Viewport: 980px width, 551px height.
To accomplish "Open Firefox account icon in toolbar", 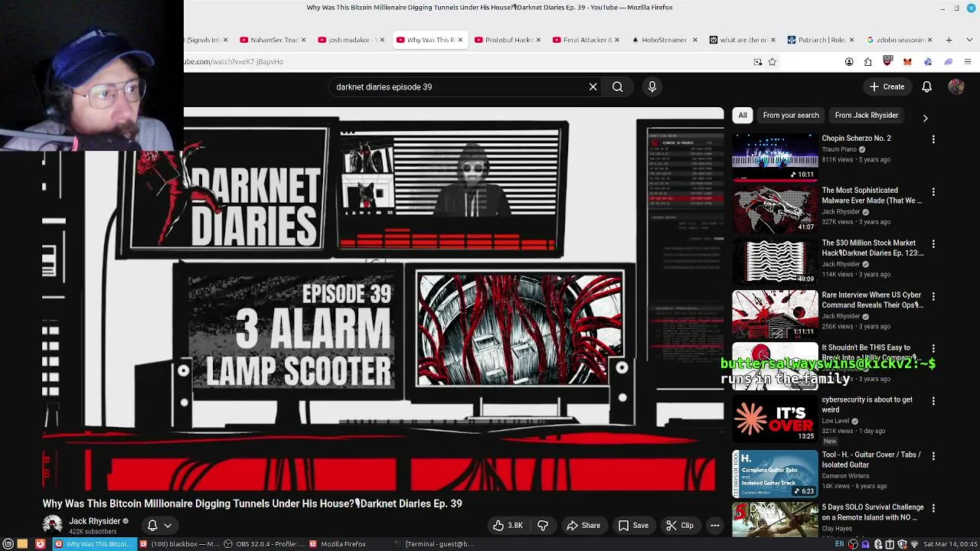I will [x=849, y=62].
